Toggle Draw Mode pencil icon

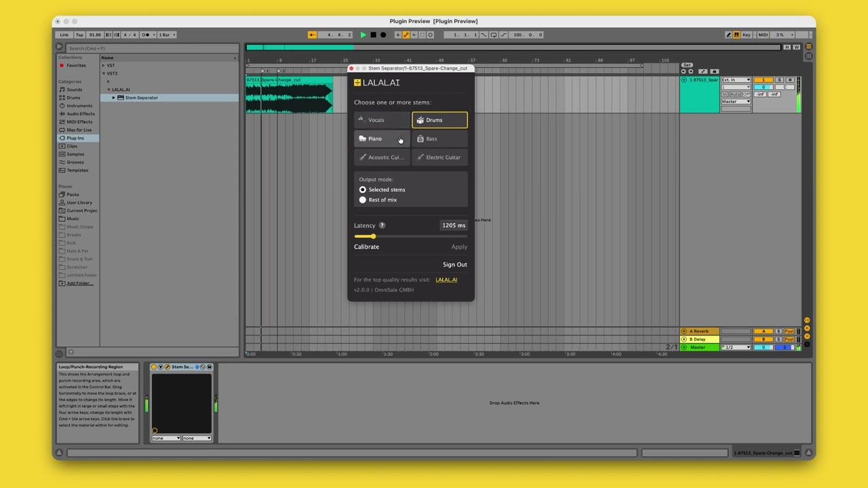click(729, 35)
